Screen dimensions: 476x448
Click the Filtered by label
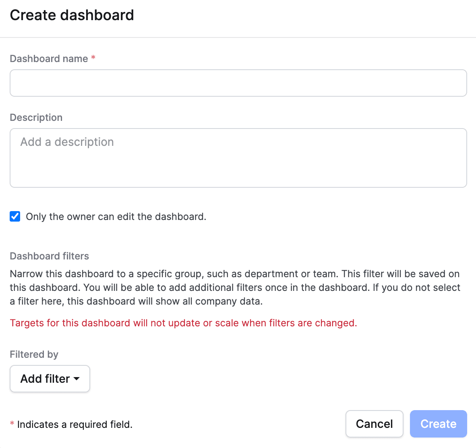pyautogui.click(x=34, y=355)
